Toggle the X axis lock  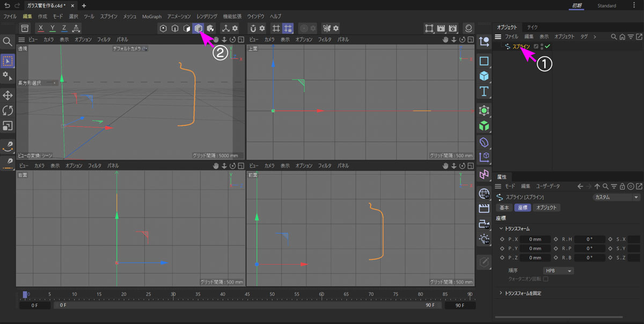point(41,28)
